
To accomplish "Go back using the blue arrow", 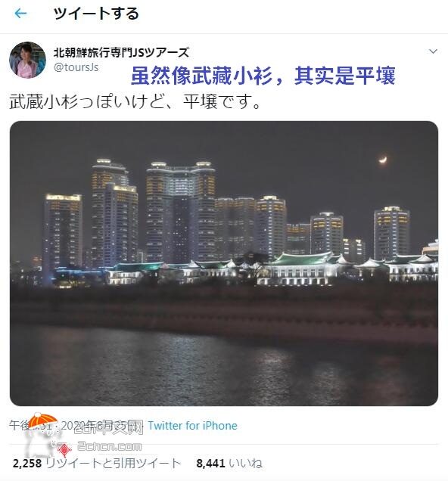I will tap(20, 14).
